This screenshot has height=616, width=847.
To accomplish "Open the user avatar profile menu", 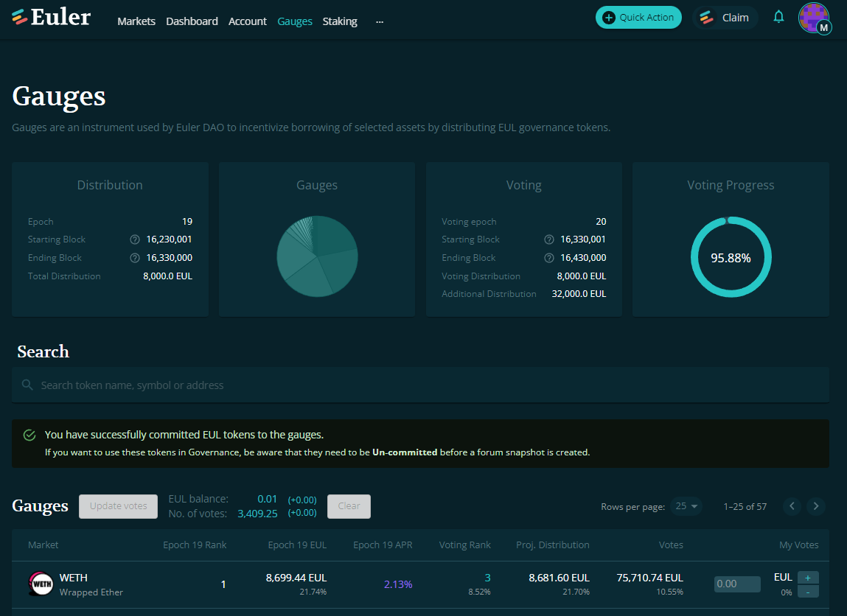I will (814, 18).
